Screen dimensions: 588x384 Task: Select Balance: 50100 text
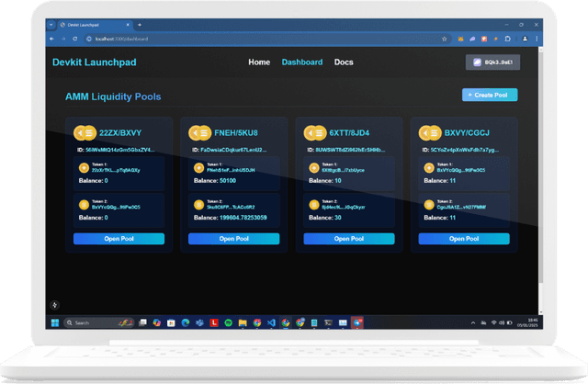click(x=215, y=181)
